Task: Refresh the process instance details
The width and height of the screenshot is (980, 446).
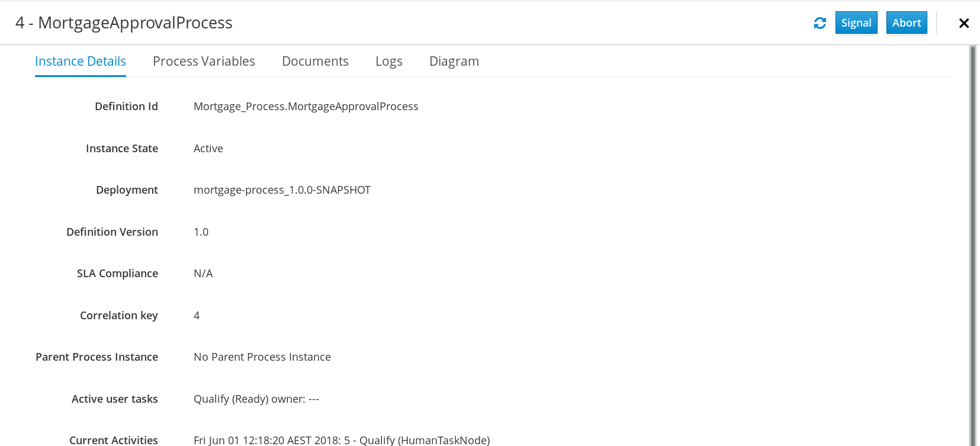Action: (x=820, y=23)
